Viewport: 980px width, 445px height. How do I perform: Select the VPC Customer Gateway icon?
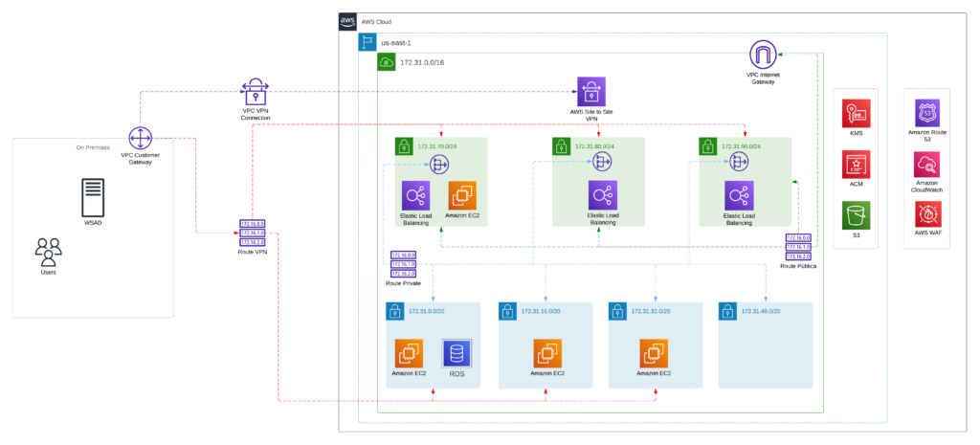point(141,138)
